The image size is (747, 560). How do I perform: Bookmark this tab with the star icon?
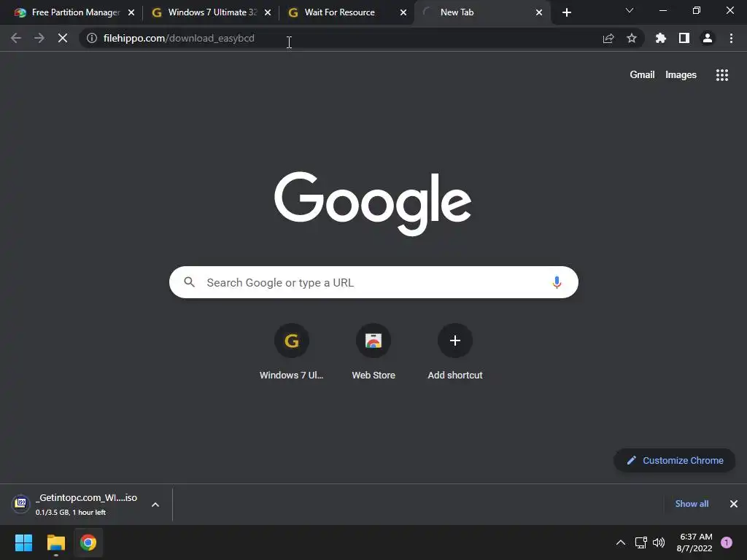pos(632,38)
